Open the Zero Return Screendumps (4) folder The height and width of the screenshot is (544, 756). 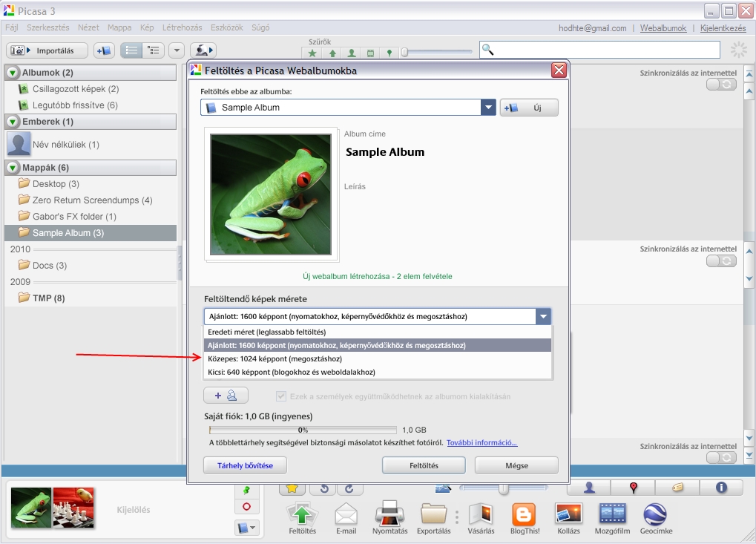(x=92, y=200)
